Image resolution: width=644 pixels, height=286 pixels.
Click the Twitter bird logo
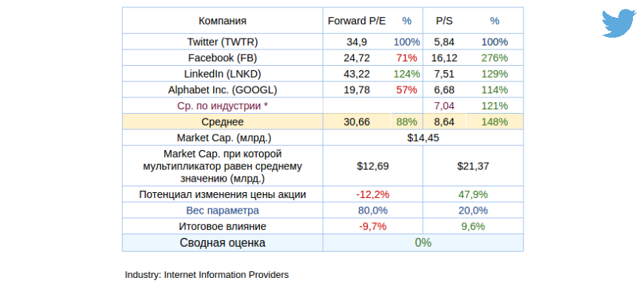(x=619, y=24)
